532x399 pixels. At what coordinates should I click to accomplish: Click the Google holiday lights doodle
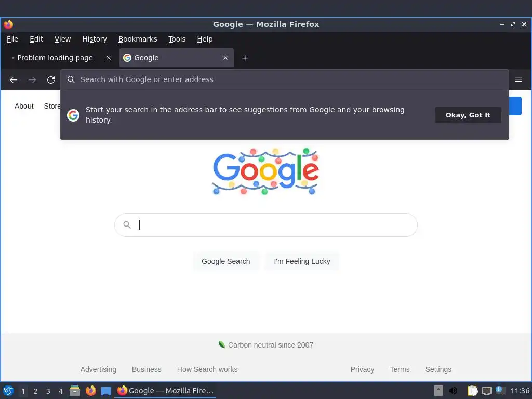(x=265, y=171)
